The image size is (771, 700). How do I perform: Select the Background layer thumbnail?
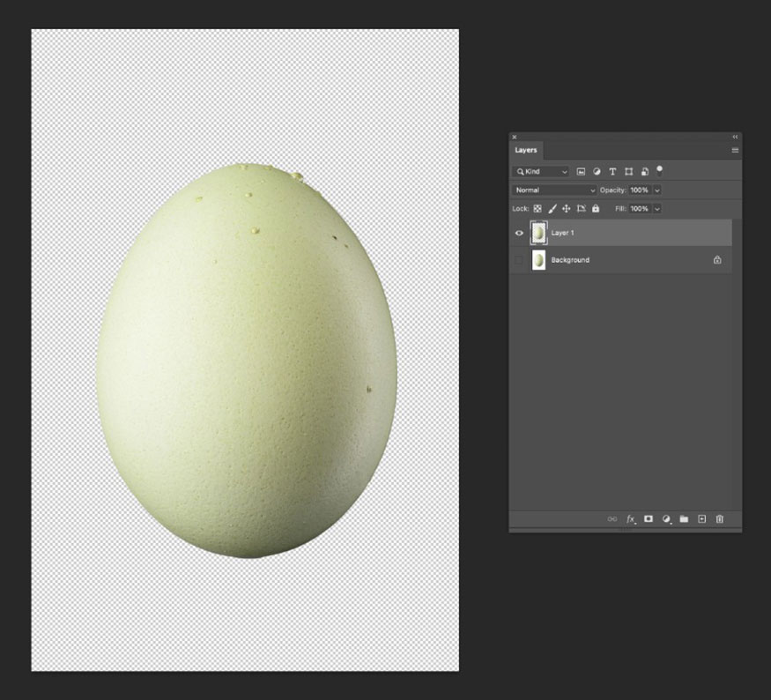[x=538, y=260]
